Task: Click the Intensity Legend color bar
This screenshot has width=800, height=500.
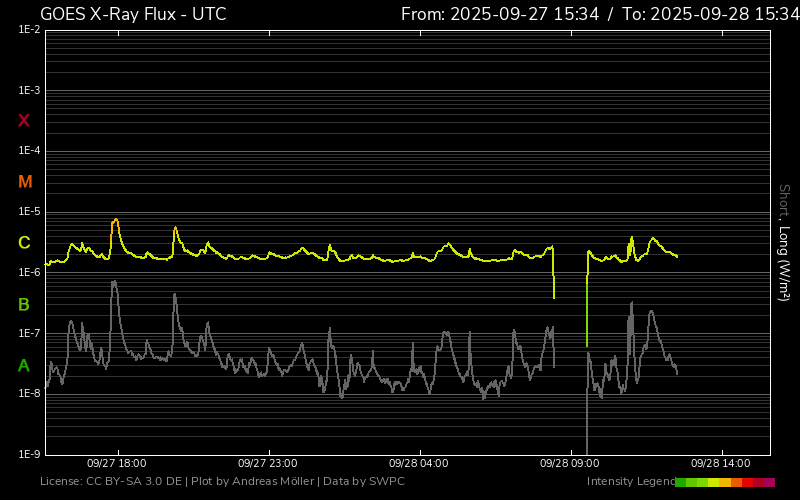Action: point(725,482)
